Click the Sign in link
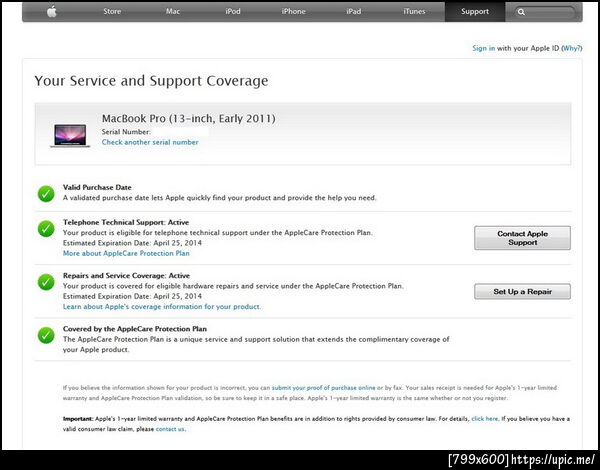 point(483,48)
